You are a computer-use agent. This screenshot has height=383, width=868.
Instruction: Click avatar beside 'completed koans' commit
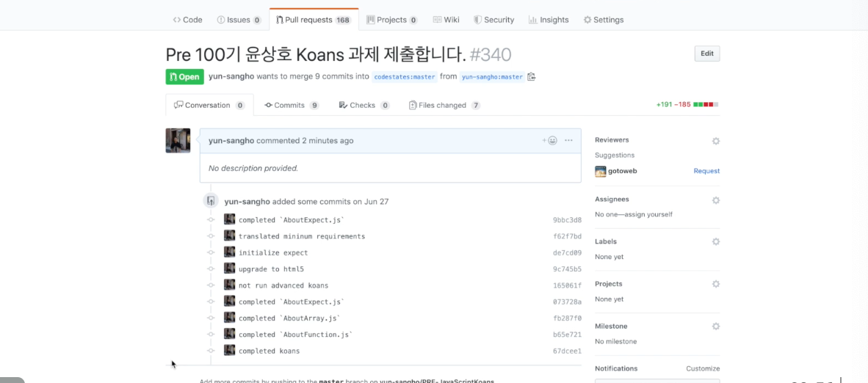[229, 350]
